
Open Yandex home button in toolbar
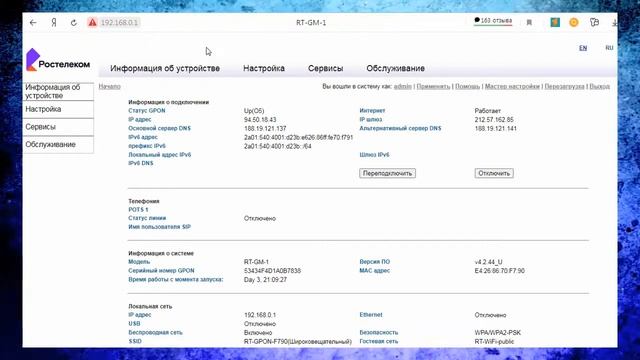tap(53, 22)
